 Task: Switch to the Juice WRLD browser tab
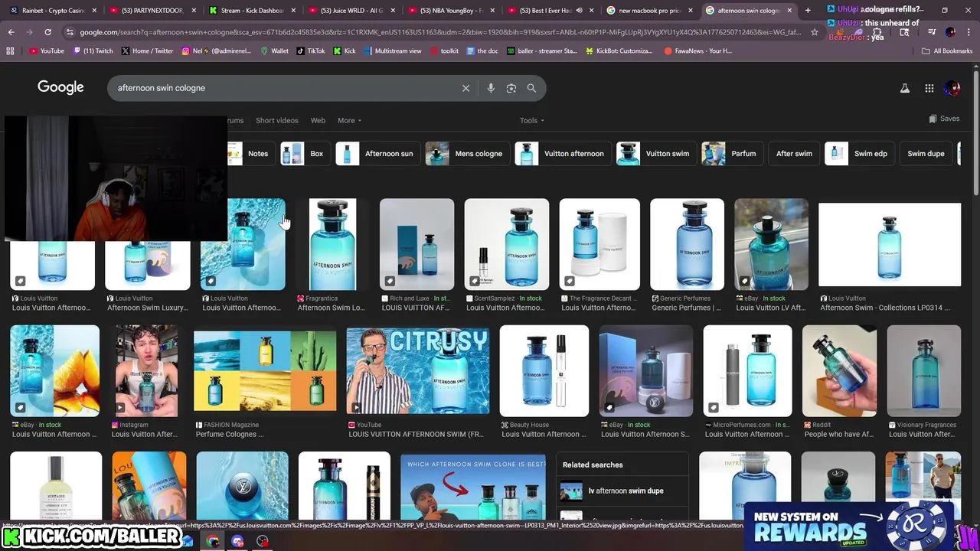coord(351,11)
